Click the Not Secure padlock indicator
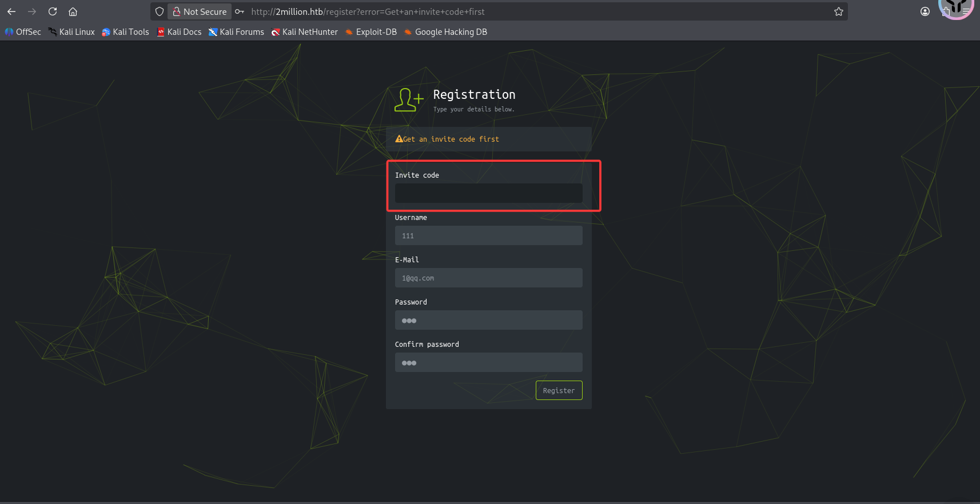Screen dimensions: 980x504 coord(200,11)
